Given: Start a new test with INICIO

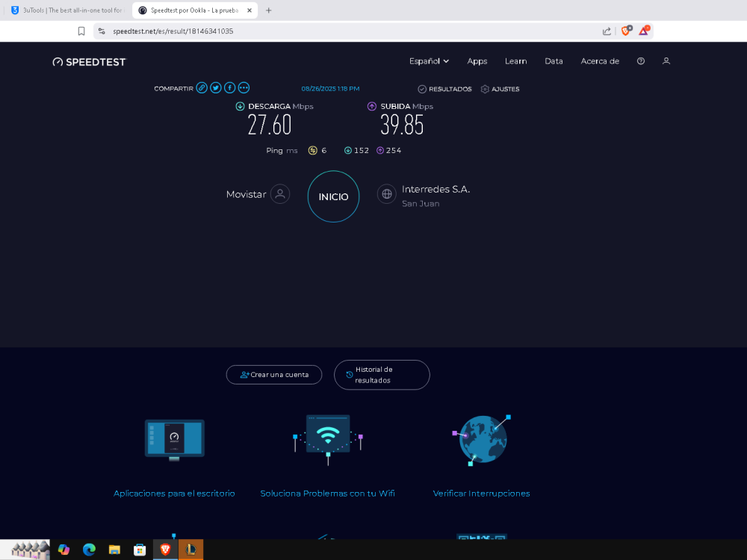Looking at the screenshot, I should (333, 196).
